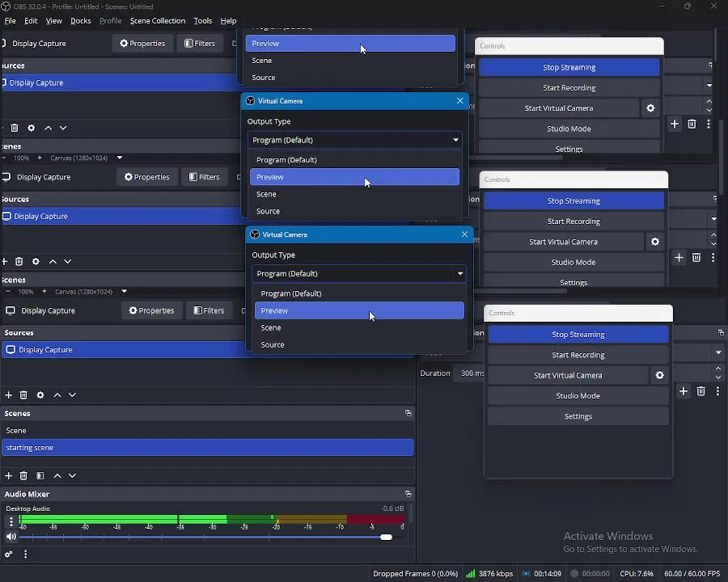Remove source in the fully titled Sources dock
This screenshot has height=582, width=728.
coord(23,395)
